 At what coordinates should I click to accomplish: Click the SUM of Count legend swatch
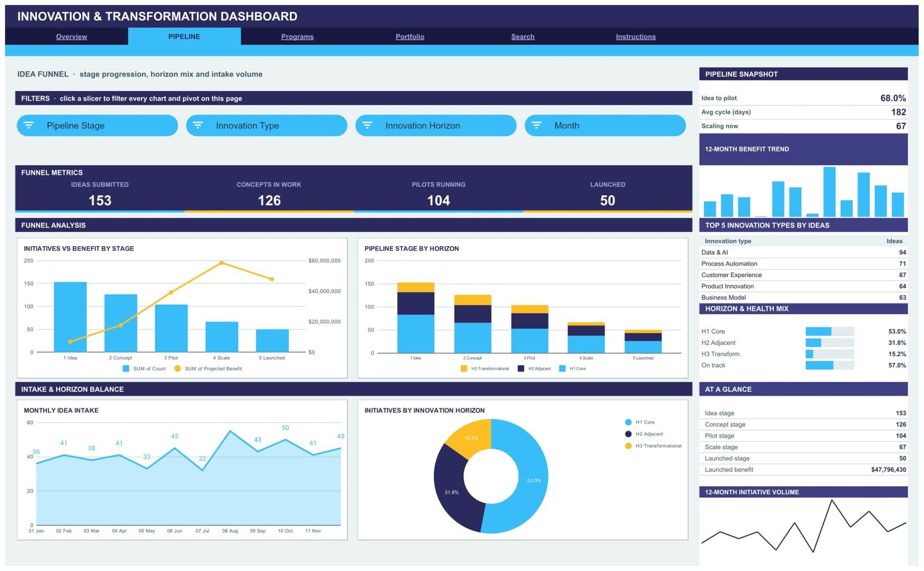pos(126,369)
